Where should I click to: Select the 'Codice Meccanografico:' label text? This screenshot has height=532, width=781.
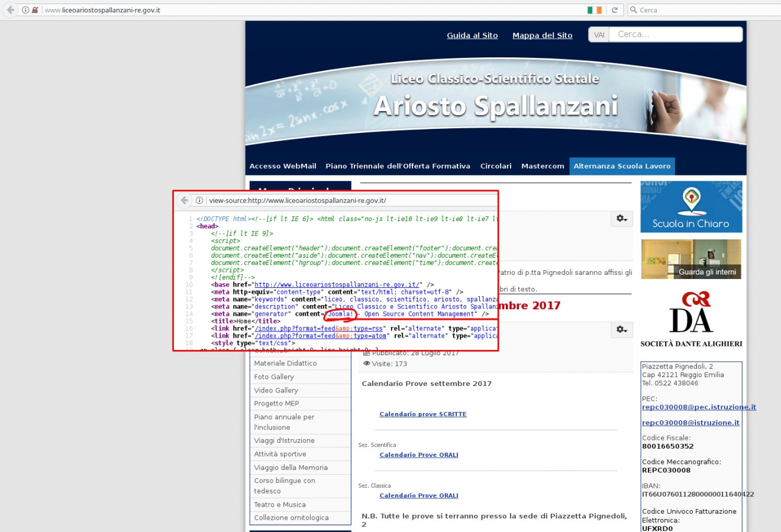point(682,462)
